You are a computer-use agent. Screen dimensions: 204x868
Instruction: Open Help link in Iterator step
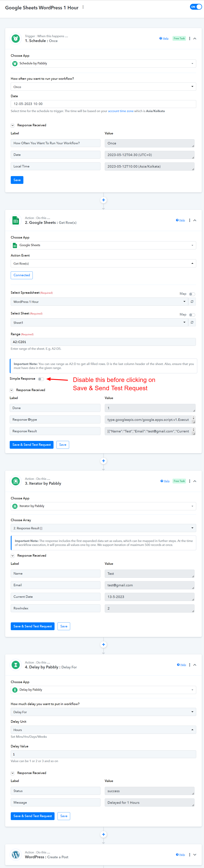point(165,481)
